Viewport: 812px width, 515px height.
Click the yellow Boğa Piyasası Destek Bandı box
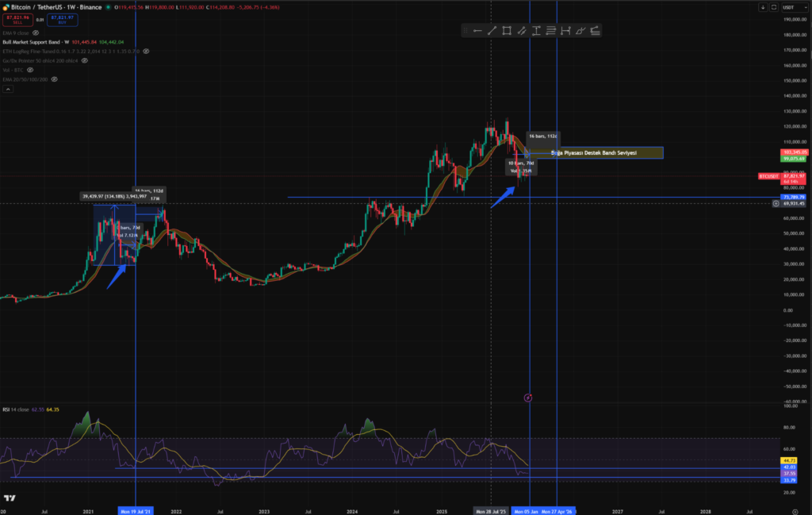[x=595, y=152]
